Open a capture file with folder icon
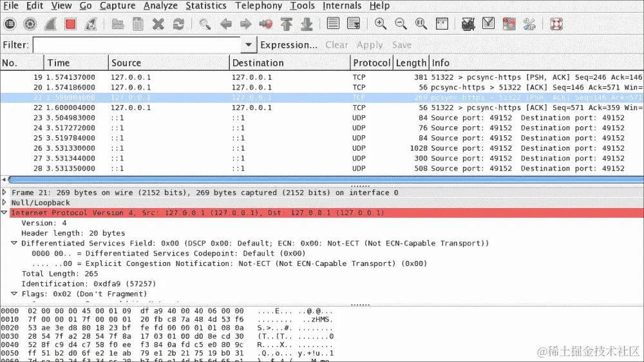The image size is (644, 362). point(118,24)
